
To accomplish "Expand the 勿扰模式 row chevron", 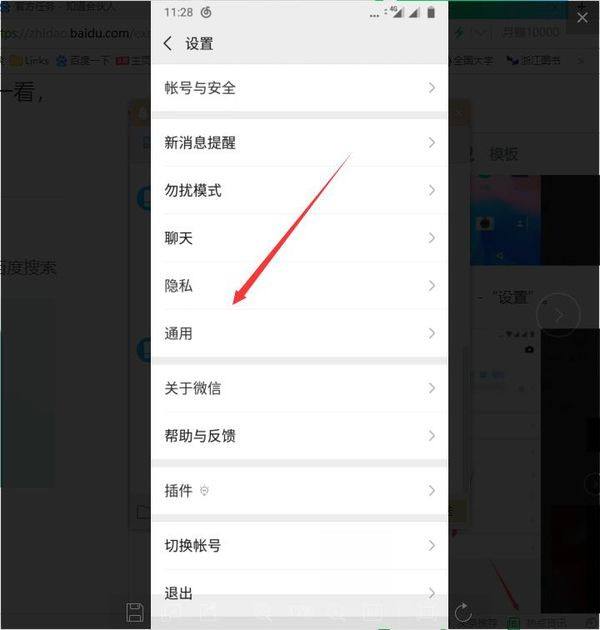I will tap(431, 190).
